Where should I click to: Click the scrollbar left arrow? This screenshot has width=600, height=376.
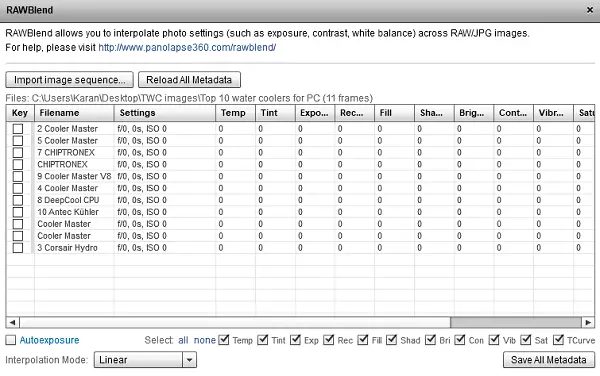point(13,322)
